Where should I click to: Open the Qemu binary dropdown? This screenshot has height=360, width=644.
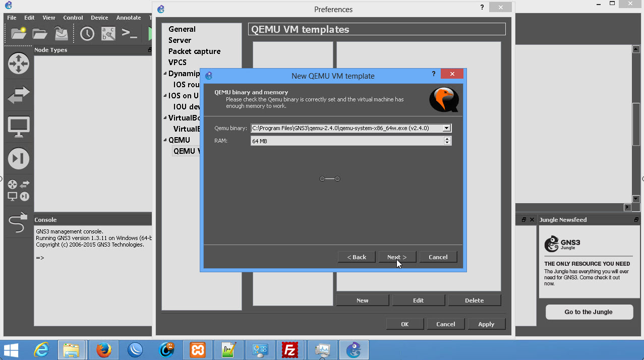(446, 128)
